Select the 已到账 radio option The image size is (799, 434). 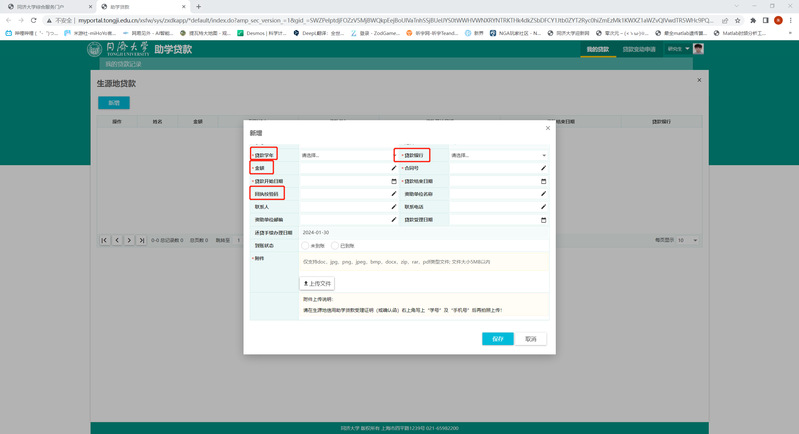point(336,245)
